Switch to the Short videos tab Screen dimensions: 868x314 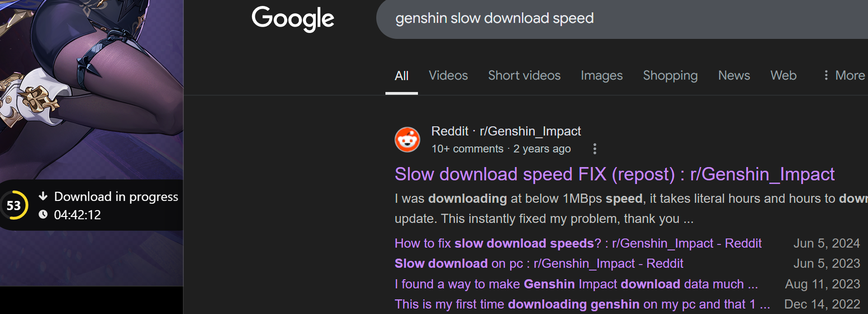point(524,76)
